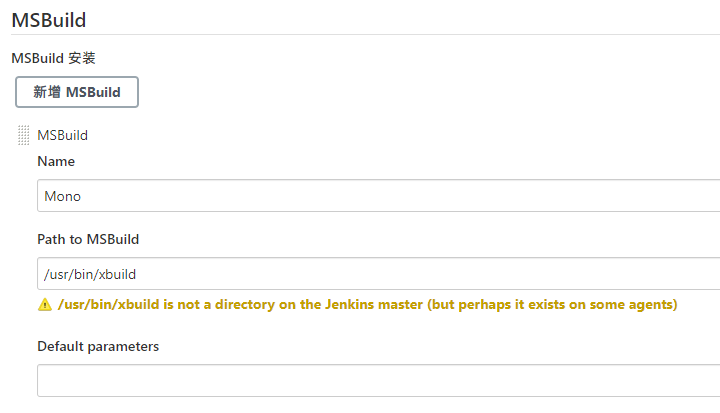Click the Path to MSBuild label
This screenshot has width=720, height=413.
click(x=88, y=239)
